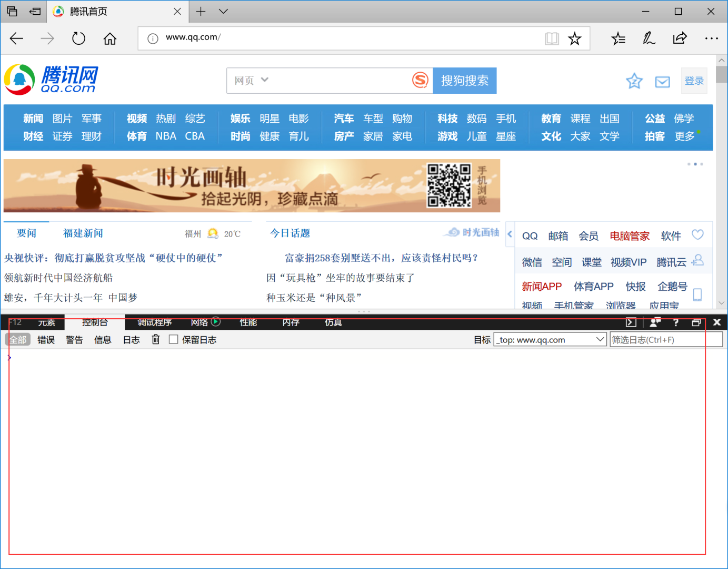Click the page vertical scrollbar thumb
This screenshot has width=728, height=569.
coord(721,75)
